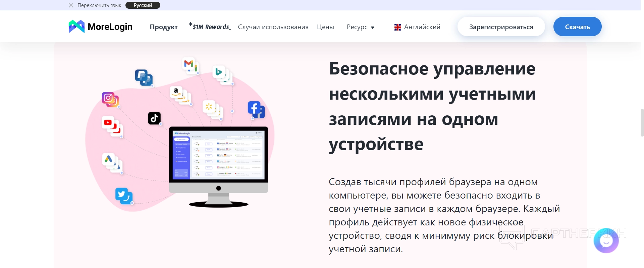Open the Английский language selector
Viewport: 644px width, 268px height.
417,27
